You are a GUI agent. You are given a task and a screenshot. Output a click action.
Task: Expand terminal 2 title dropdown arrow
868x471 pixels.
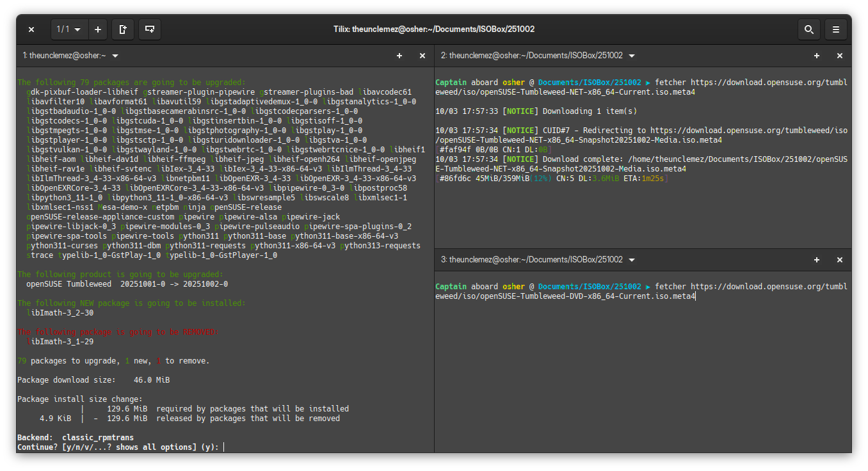pyautogui.click(x=632, y=56)
